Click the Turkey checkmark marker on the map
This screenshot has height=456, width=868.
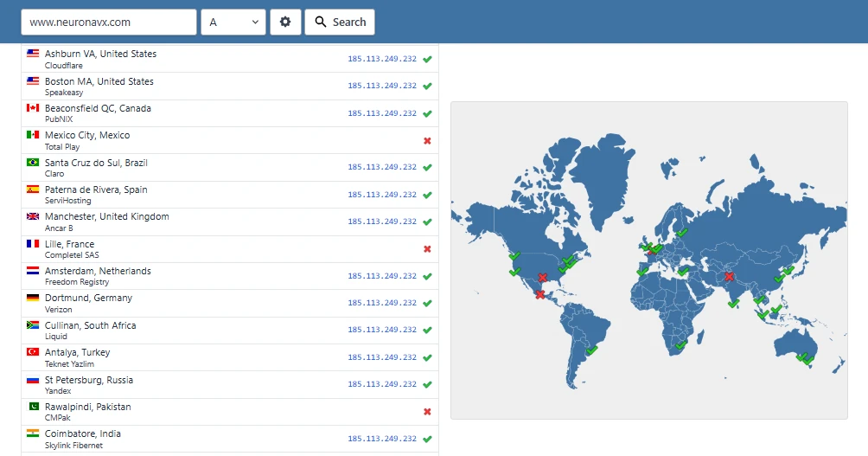[683, 272]
